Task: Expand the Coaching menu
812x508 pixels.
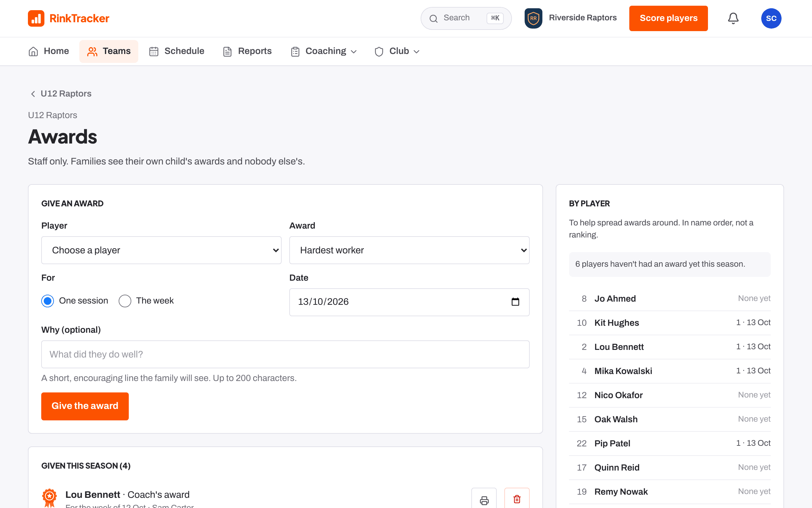Action: click(x=324, y=51)
